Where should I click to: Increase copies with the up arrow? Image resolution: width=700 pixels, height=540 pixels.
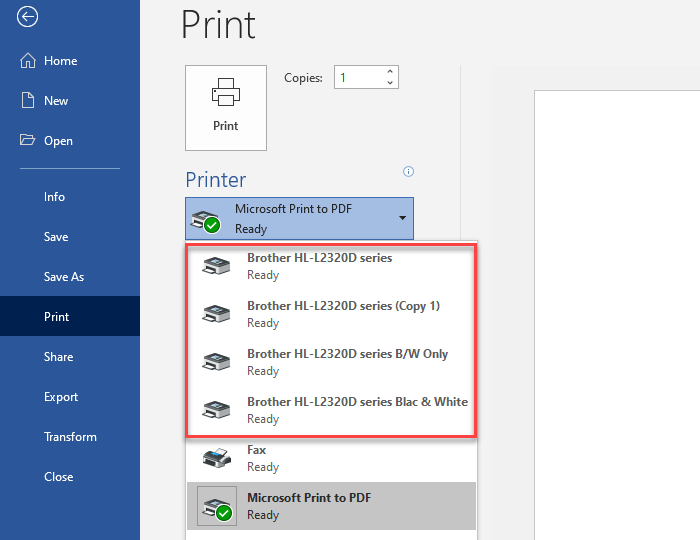point(390,71)
